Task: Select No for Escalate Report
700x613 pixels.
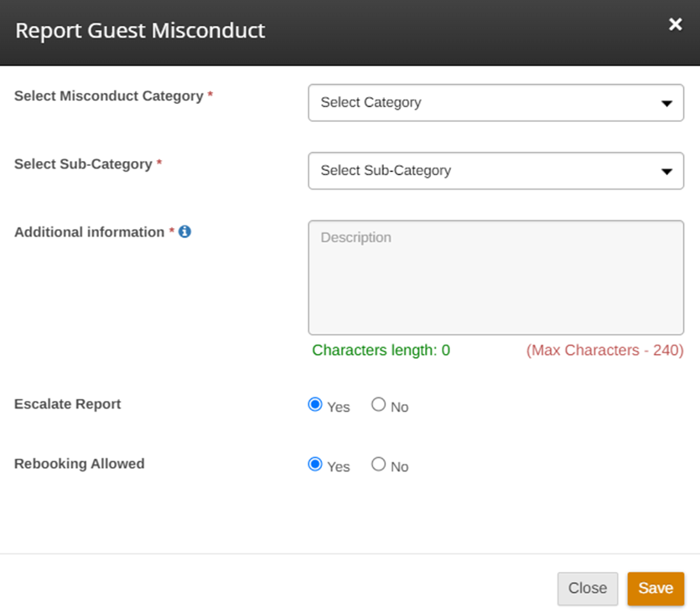Action: click(378, 404)
